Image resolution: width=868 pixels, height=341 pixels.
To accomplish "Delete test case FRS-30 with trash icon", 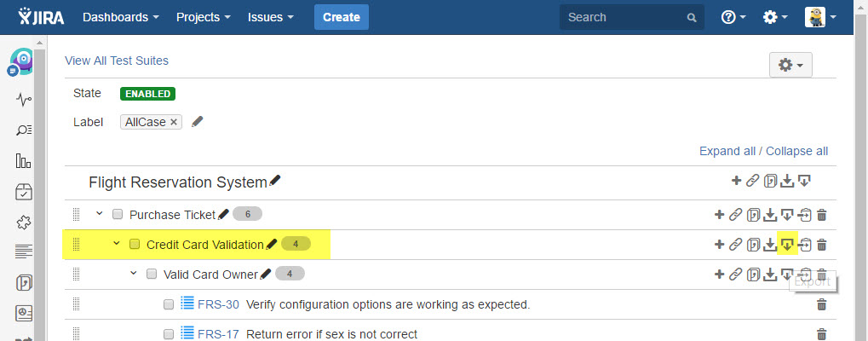I will click(822, 304).
